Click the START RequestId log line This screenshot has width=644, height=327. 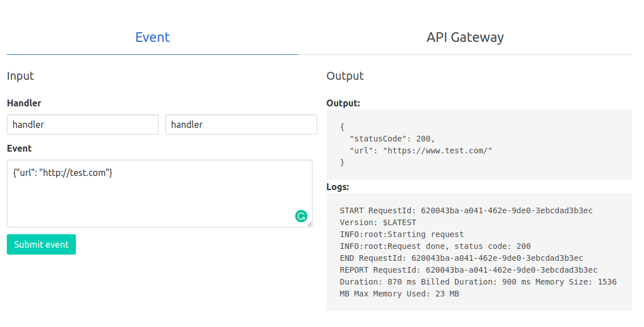(466, 210)
